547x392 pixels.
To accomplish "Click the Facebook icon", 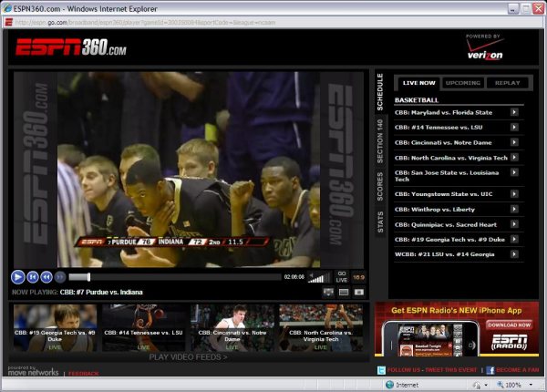I will point(490,370).
